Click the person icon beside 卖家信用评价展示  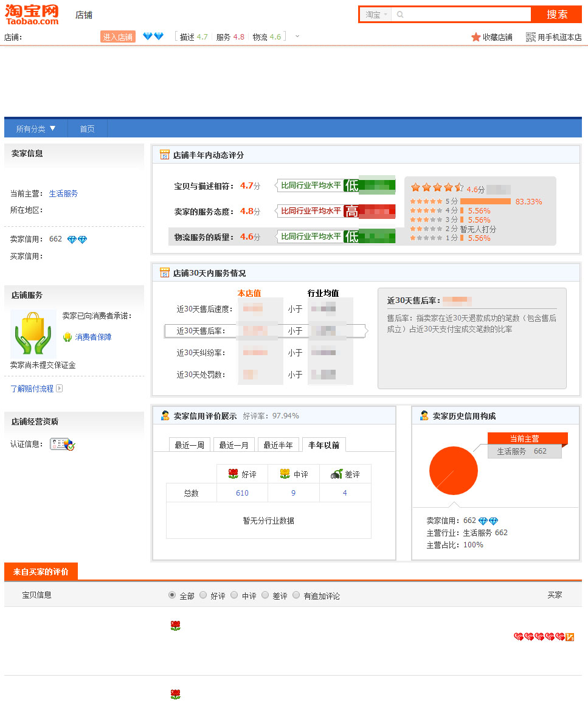pyautogui.click(x=165, y=415)
